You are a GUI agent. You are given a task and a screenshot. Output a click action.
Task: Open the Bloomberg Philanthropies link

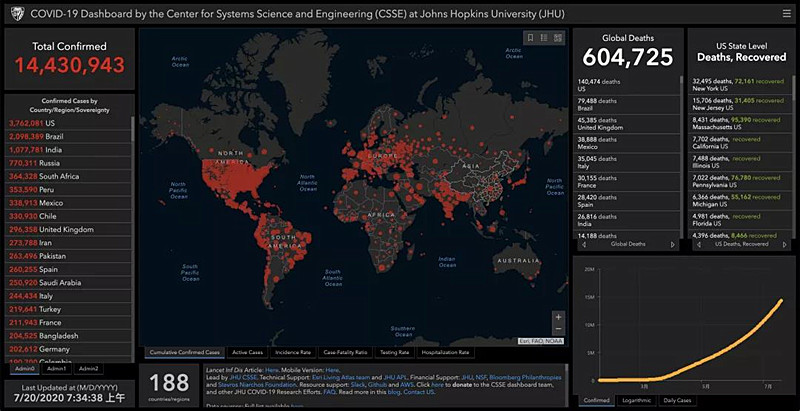pyautogui.click(x=526, y=377)
